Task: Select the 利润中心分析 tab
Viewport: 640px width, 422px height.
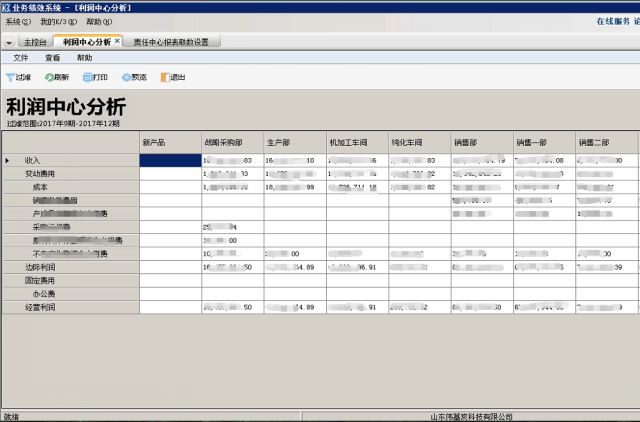Action: tap(87, 42)
